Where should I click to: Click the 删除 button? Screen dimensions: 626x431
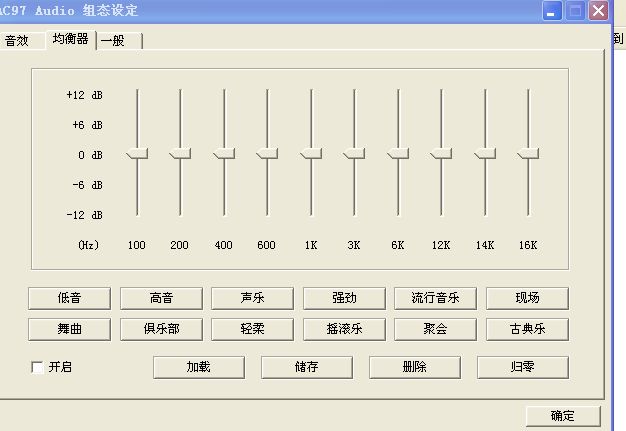[414, 367]
